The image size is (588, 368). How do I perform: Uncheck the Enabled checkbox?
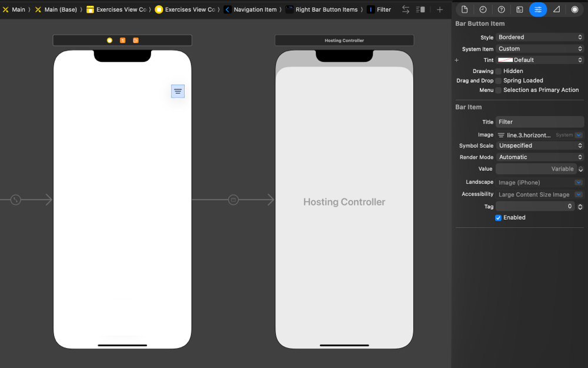(x=498, y=217)
